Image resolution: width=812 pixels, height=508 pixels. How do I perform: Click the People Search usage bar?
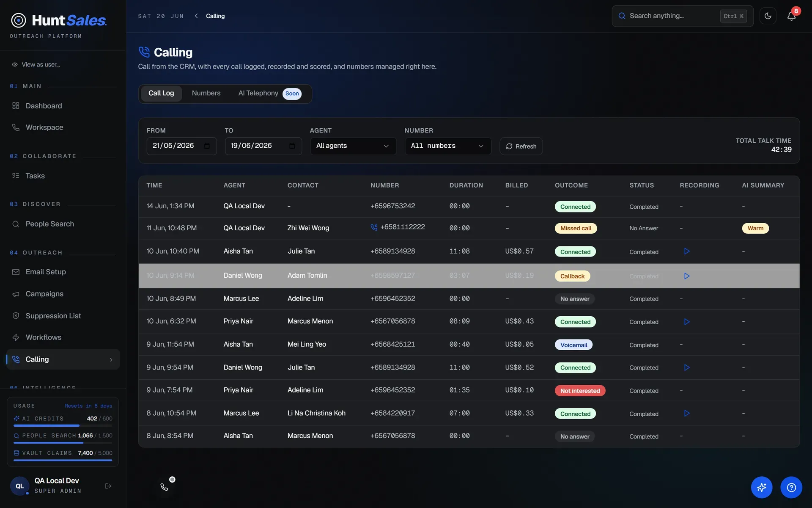click(63, 443)
